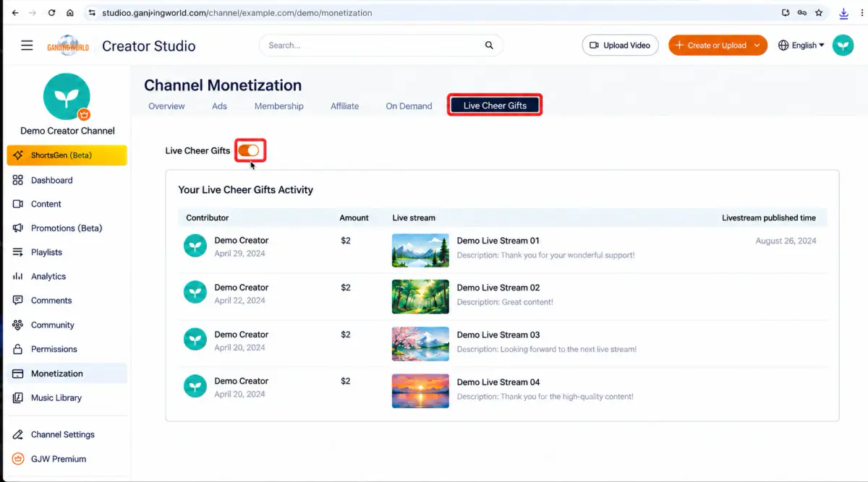Go to the On Demand tab
The width and height of the screenshot is (868, 482).
pyautogui.click(x=409, y=106)
